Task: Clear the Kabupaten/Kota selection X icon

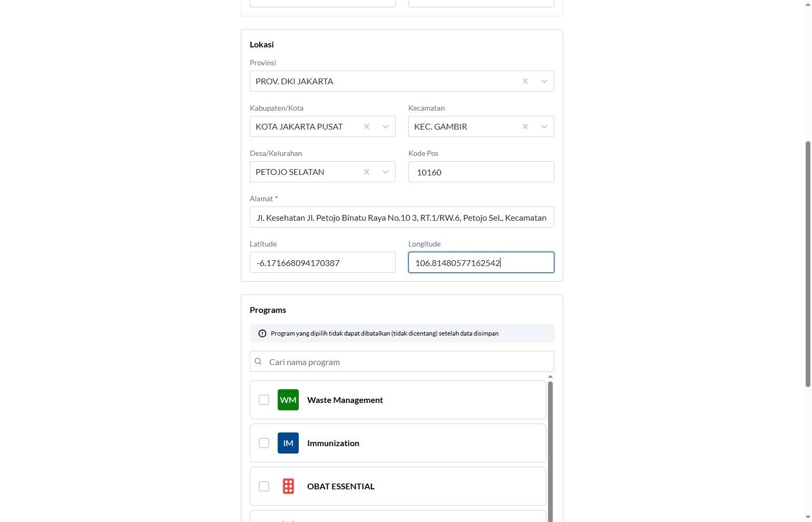Action: tap(367, 126)
